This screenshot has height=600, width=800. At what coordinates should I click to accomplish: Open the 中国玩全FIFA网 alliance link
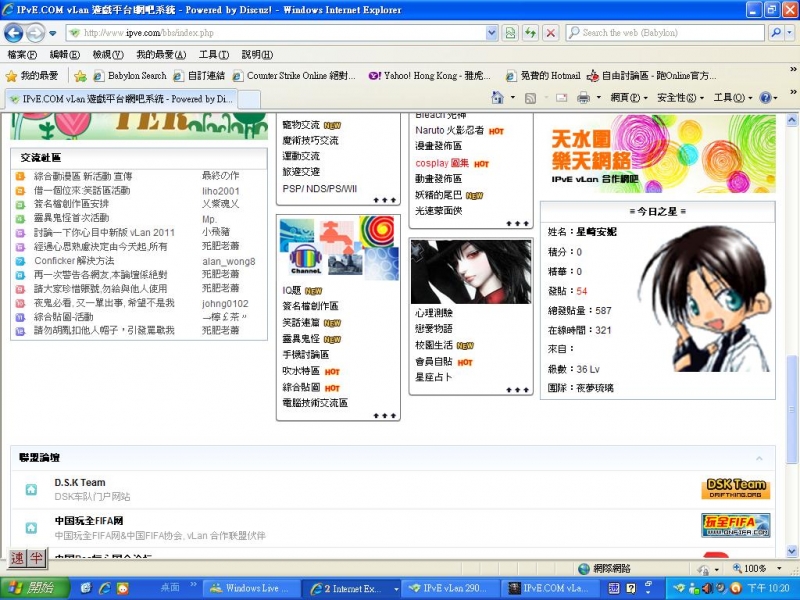(x=89, y=521)
